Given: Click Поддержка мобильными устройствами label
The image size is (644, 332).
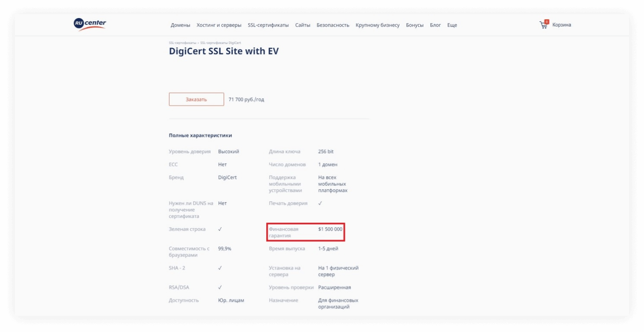Looking at the screenshot, I should click(x=286, y=184).
